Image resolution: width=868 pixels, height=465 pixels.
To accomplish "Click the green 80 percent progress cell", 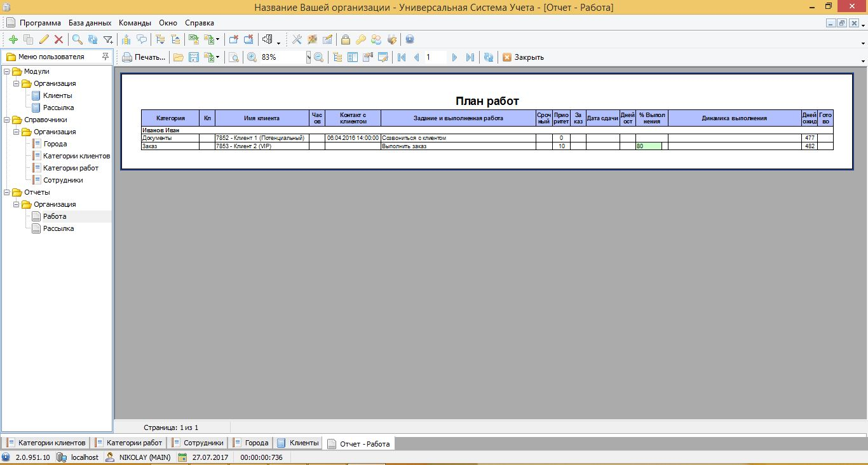I will [648, 146].
